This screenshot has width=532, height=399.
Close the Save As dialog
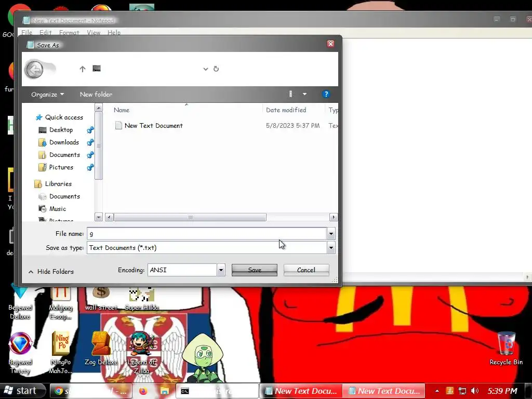[x=330, y=44]
